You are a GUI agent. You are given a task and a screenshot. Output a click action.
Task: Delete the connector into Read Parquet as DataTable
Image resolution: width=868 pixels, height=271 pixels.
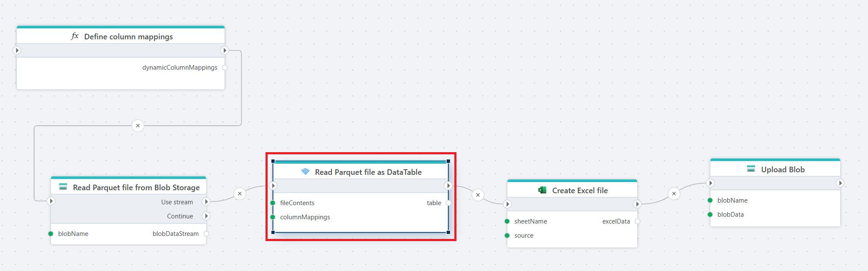point(240,194)
